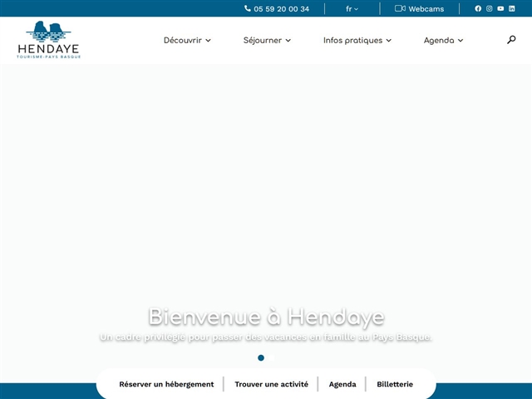Open Billetterie

395,384
